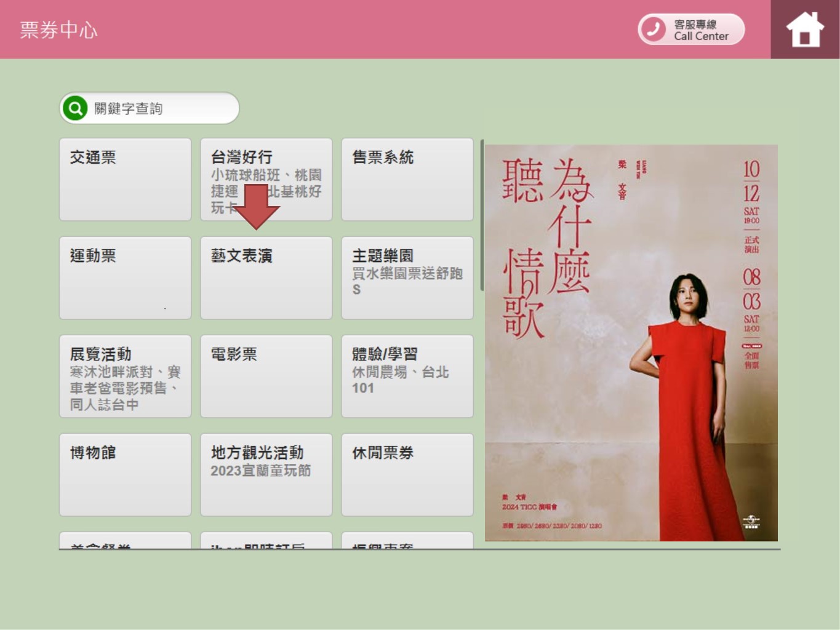Open the 體驗/學習 category tile
The height and width of the screenshot is (630, 840).
(407, 376)
